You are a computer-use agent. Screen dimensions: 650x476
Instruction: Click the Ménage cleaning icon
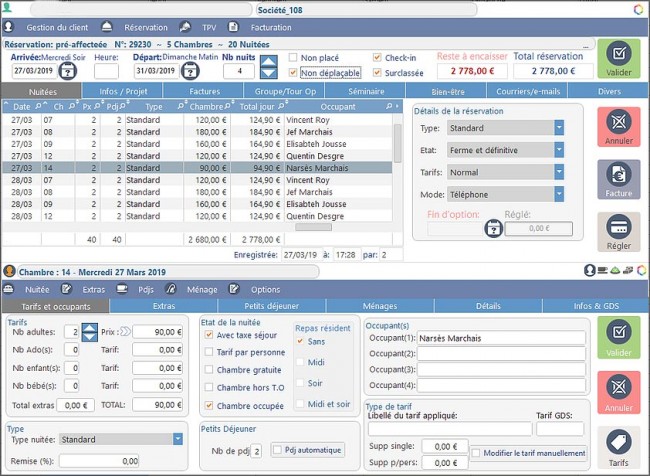[x=170, y=289]
